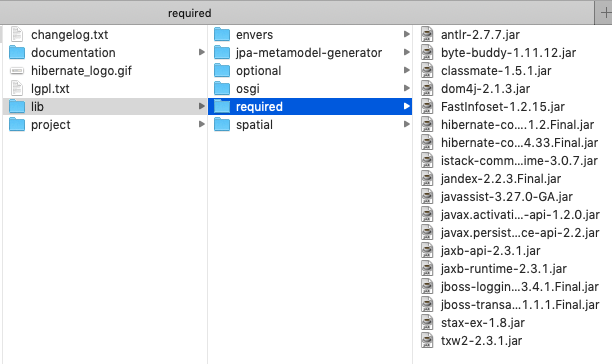Screen dimensions: 612x364
Task: Click the javassist-3.27.0-GA.jar file icon
Action: click(427, 196)
